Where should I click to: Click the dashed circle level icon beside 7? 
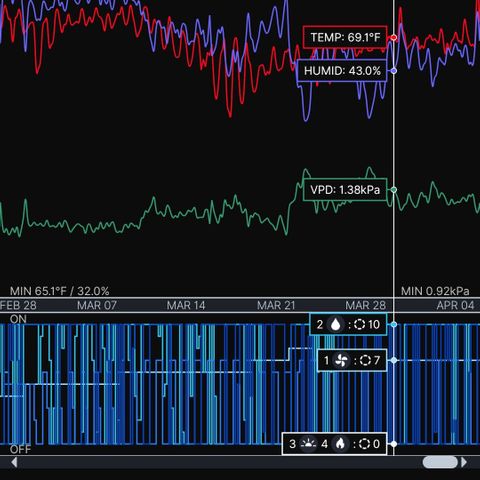point(365,360)
